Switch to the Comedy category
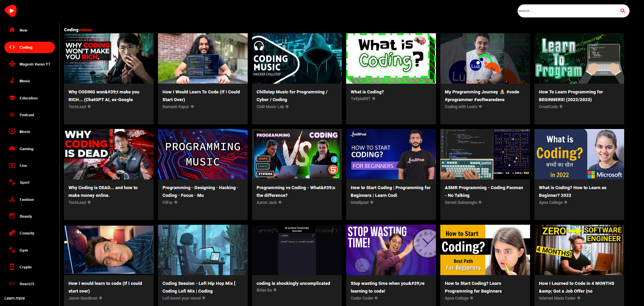Image resolution: width=644 pixels, height=306 pixels. click(27, 233)
